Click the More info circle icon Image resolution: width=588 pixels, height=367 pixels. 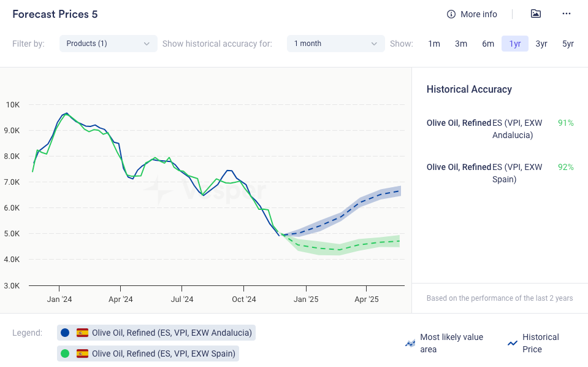pyautogui.click(x=451, y=14)
